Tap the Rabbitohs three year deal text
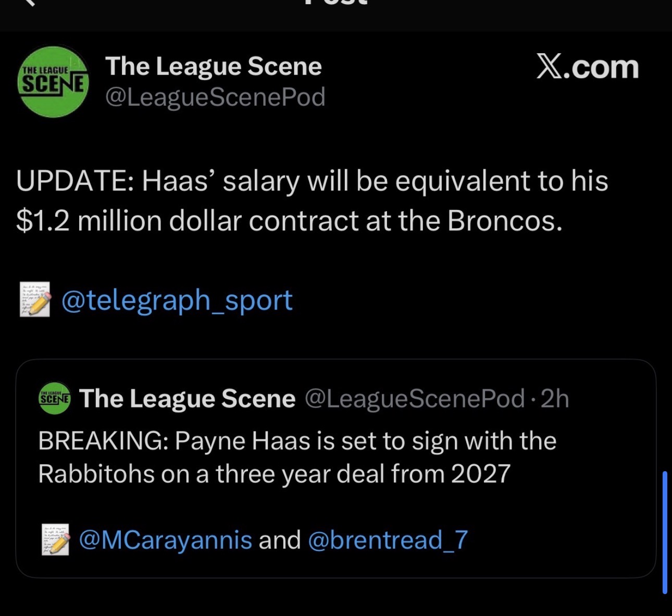 274,474
